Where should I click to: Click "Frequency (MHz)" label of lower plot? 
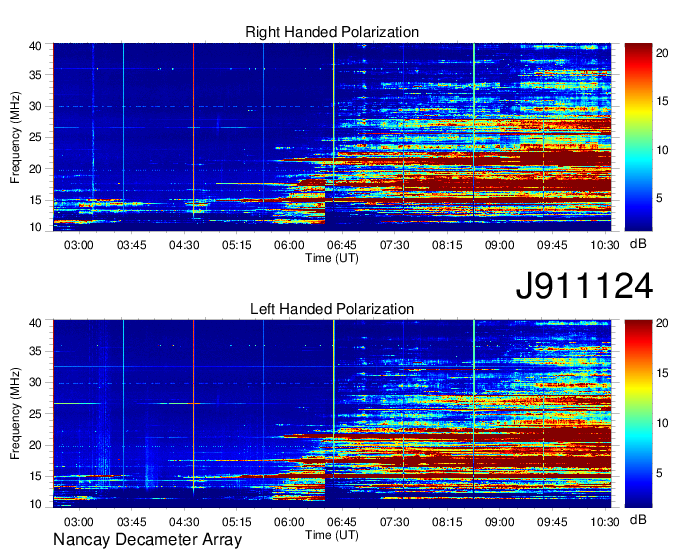coord(15,414)
